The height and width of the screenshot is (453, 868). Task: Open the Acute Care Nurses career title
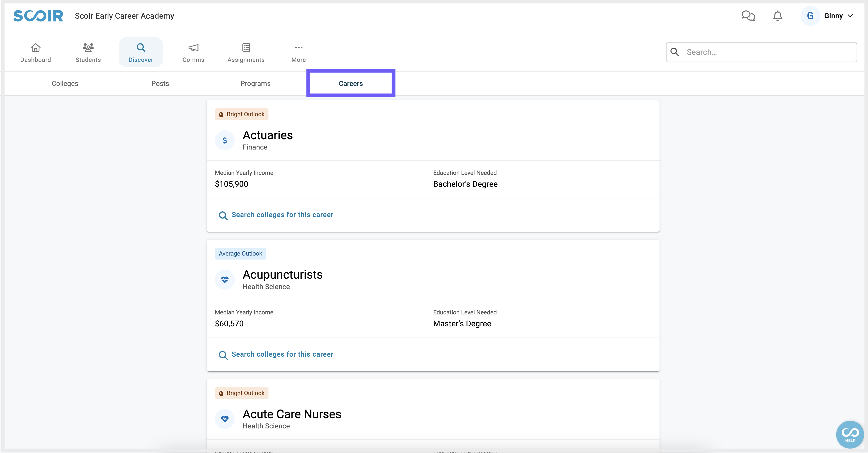[292, 414]
